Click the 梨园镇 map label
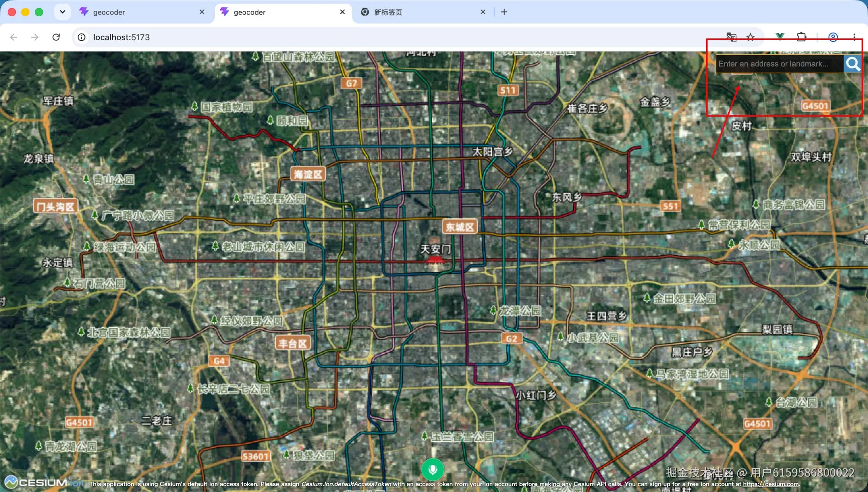This screenshot has width=868, height=492. [x=777, y=330]
